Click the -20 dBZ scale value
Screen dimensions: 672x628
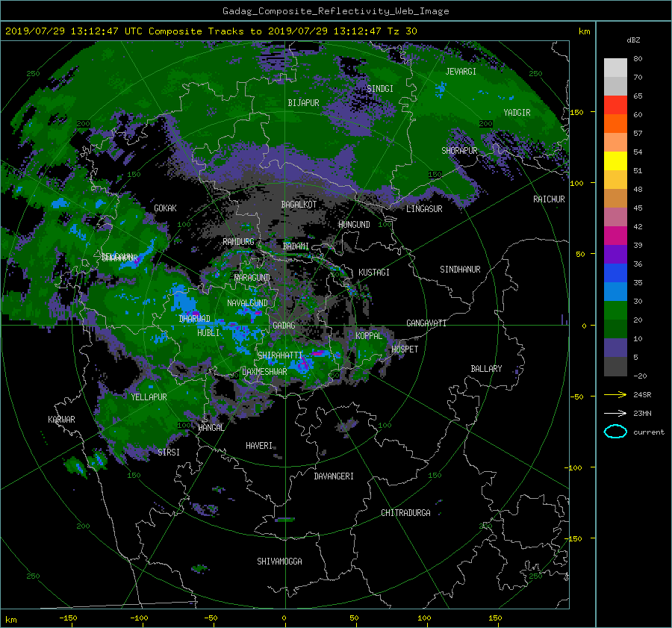[x=640, y=376]
